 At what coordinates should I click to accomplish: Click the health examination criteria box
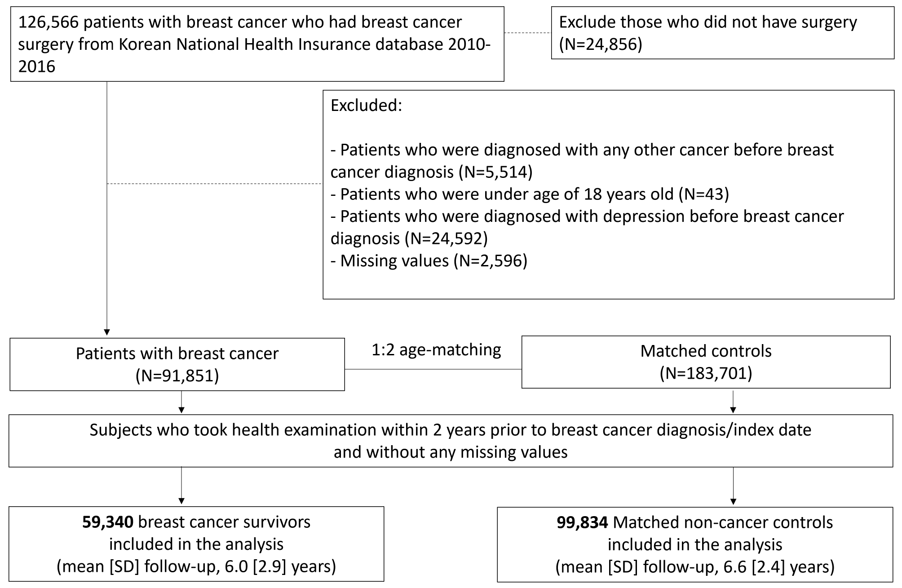coord(450,441)
